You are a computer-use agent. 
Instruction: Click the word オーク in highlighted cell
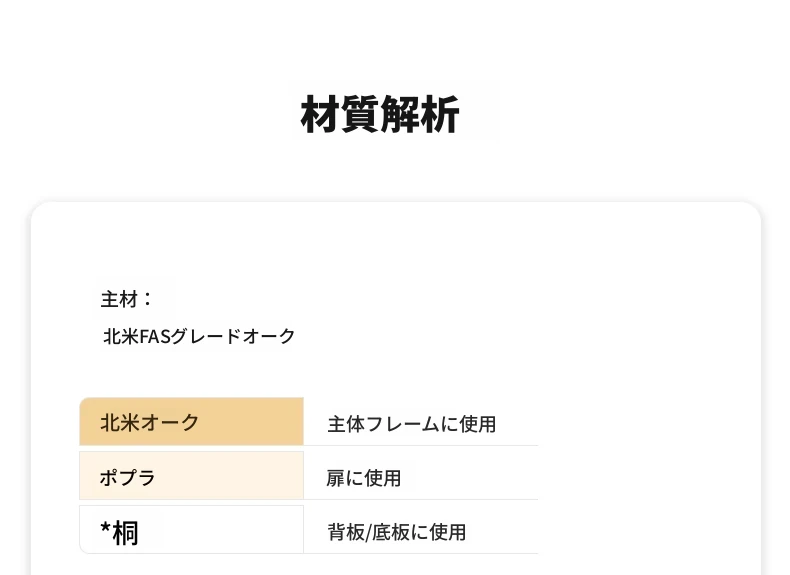pos(169,422)
